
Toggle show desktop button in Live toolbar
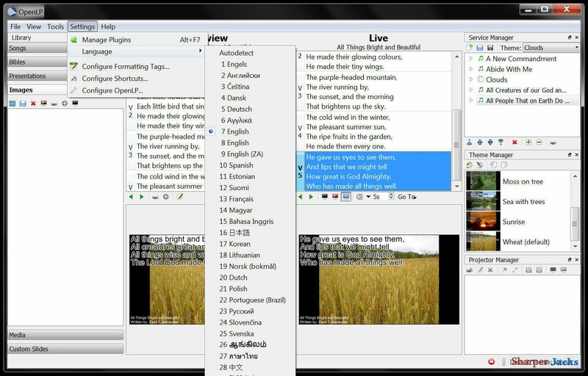coord(345,197)
